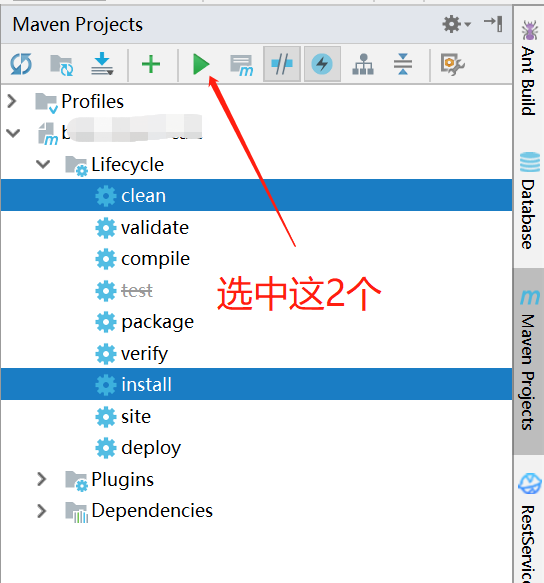The width and height of the screenshot is (544, 583).
Task: Open the Ant Build side tab
Action: (x=529, y=68)
